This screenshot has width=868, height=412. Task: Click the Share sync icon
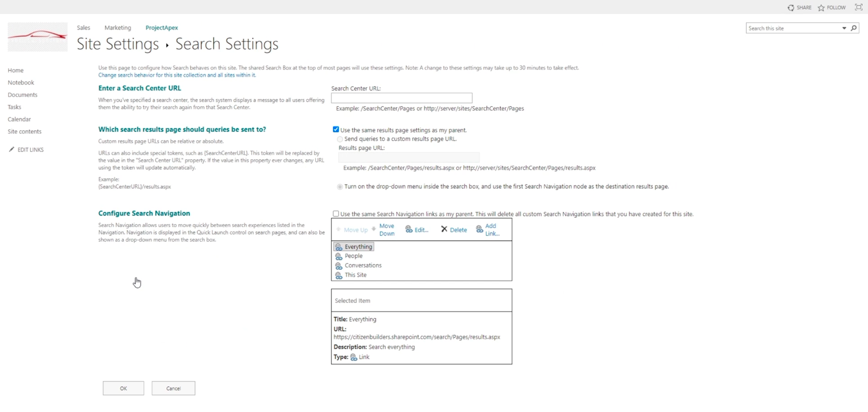pos(791,8)
